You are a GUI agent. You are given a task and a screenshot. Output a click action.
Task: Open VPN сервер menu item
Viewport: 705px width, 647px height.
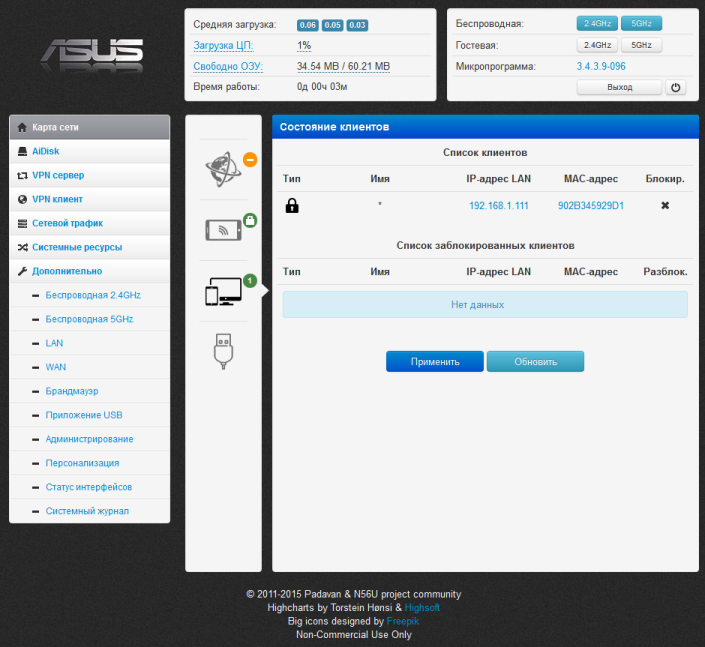[x=89, y=175]
